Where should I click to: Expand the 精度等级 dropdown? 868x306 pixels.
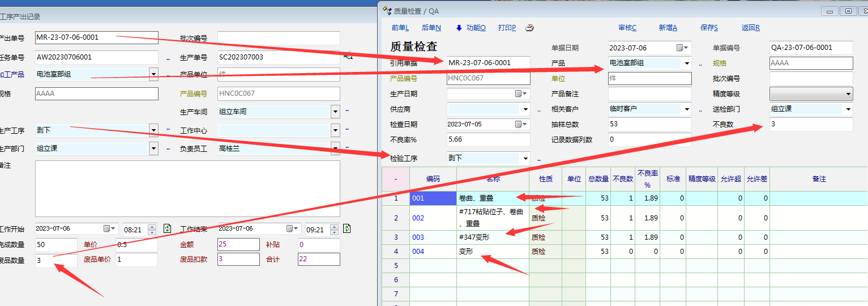(x=848, y=94)
